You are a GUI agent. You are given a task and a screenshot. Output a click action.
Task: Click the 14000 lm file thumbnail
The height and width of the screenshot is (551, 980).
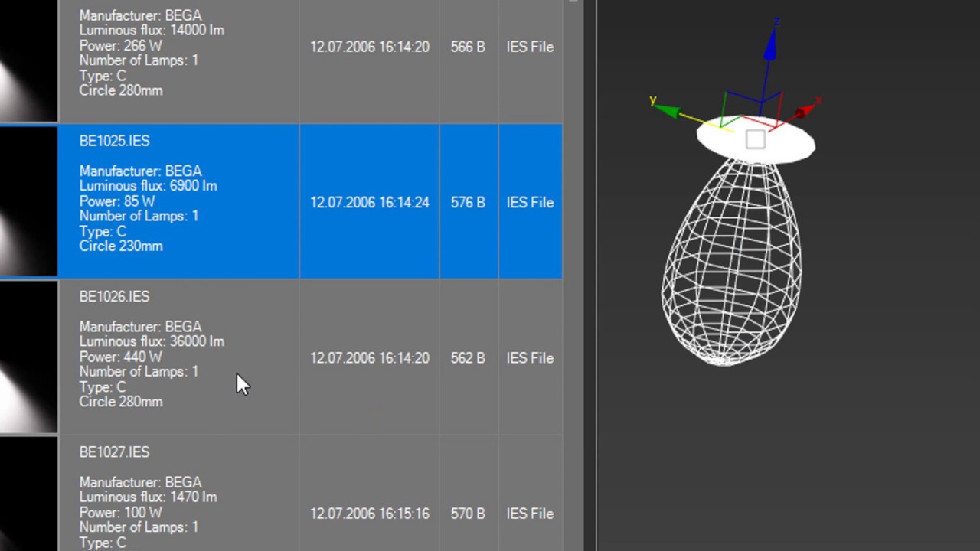[x=28, y=60]
